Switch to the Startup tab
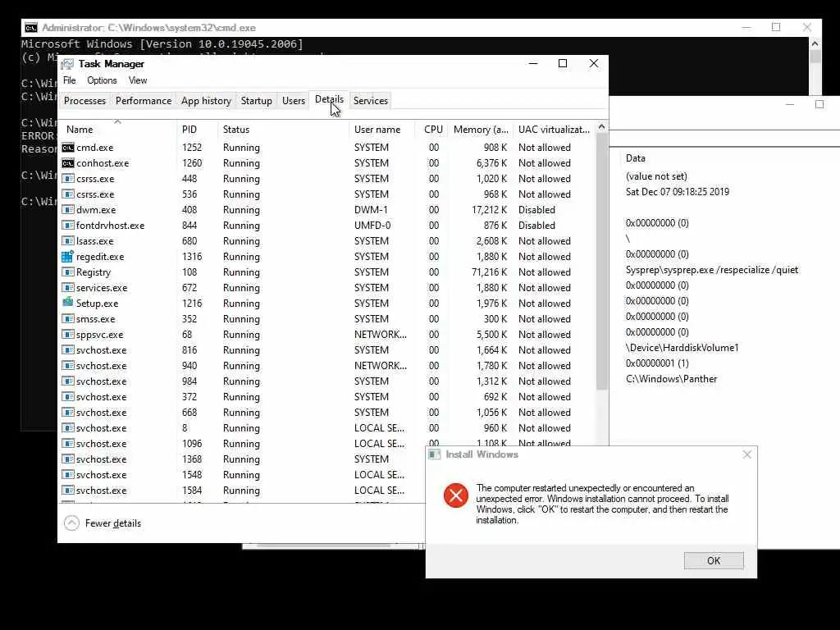Viewport: 840px width, 630px height. click(257, 101)
